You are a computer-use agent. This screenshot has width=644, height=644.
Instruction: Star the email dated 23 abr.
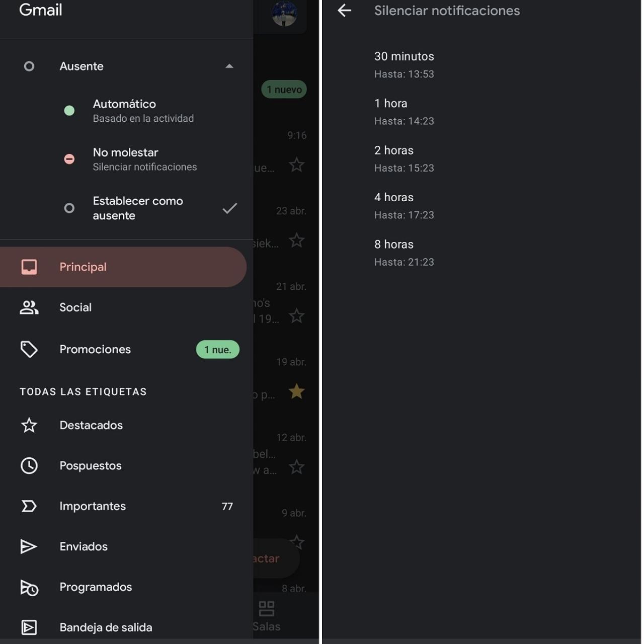point(296,240)
